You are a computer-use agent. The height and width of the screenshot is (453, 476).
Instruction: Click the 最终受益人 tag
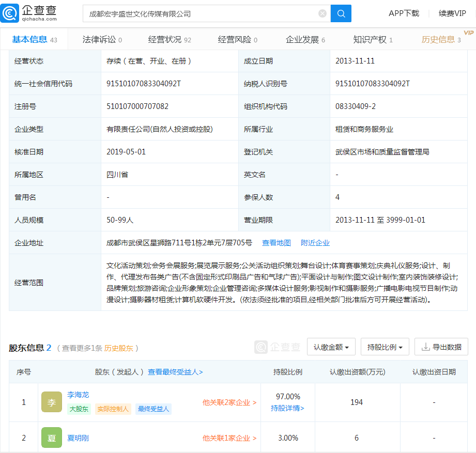[x=153, y=409]
